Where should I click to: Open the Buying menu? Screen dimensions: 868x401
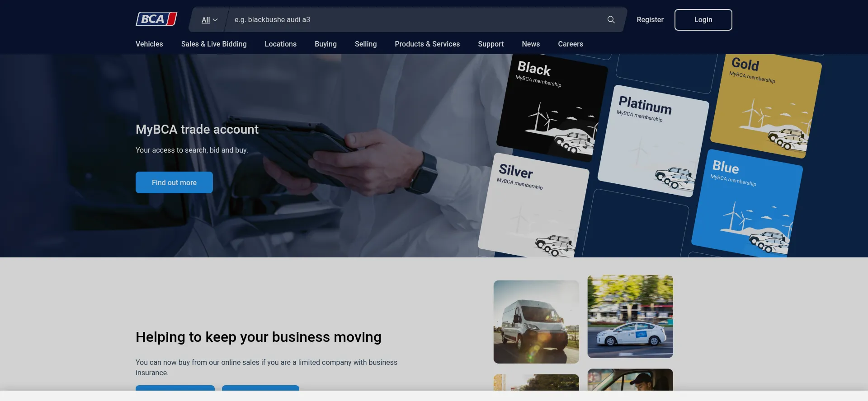coord(325,44)
